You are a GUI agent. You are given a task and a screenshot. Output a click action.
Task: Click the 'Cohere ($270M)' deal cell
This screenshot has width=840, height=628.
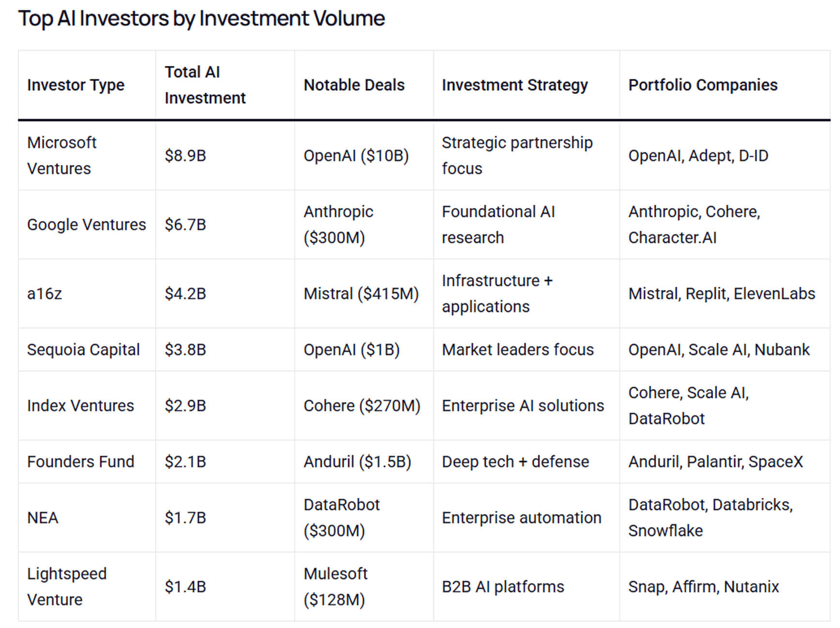(362, 405)
